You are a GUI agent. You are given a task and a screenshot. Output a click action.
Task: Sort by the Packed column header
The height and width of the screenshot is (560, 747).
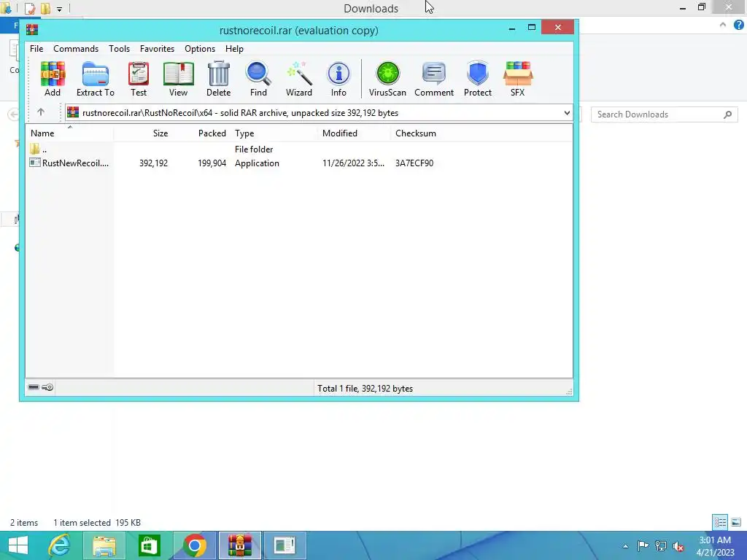point(201,133)
